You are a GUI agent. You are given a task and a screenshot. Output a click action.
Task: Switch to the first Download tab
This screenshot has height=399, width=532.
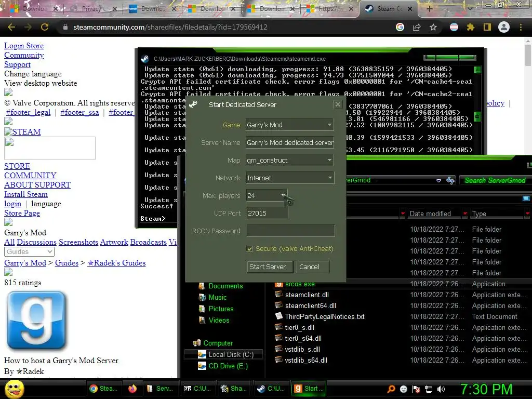[34, 9]
